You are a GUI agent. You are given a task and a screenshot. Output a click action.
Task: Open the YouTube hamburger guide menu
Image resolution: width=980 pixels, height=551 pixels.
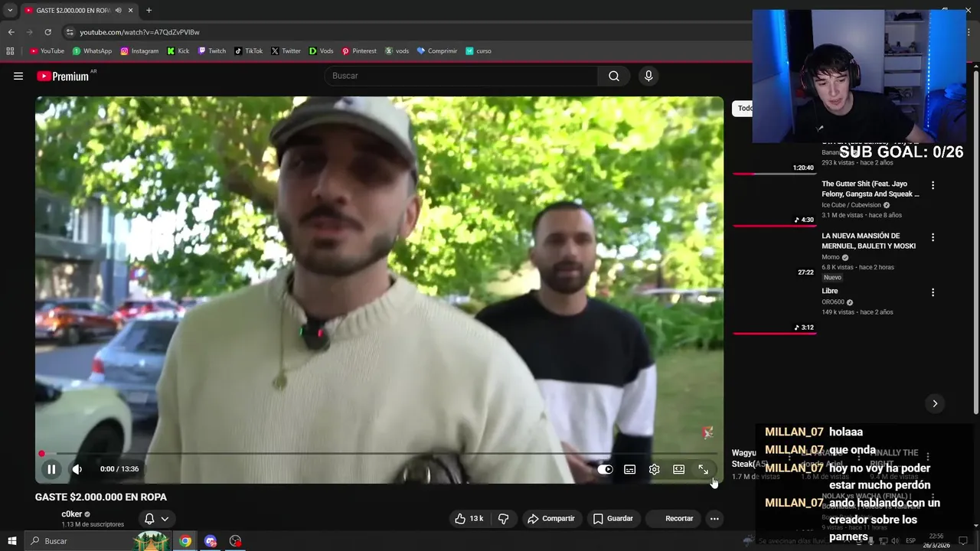tap(18, 76)
